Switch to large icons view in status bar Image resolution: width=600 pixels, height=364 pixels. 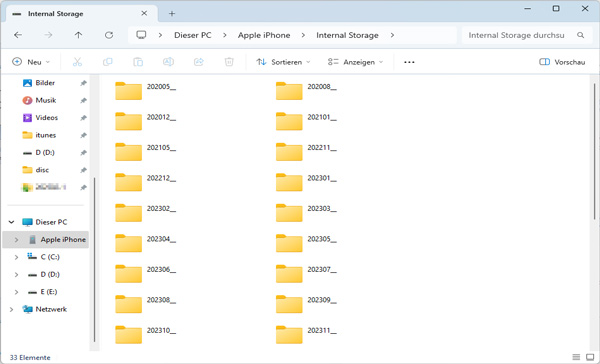click(590, 357)
